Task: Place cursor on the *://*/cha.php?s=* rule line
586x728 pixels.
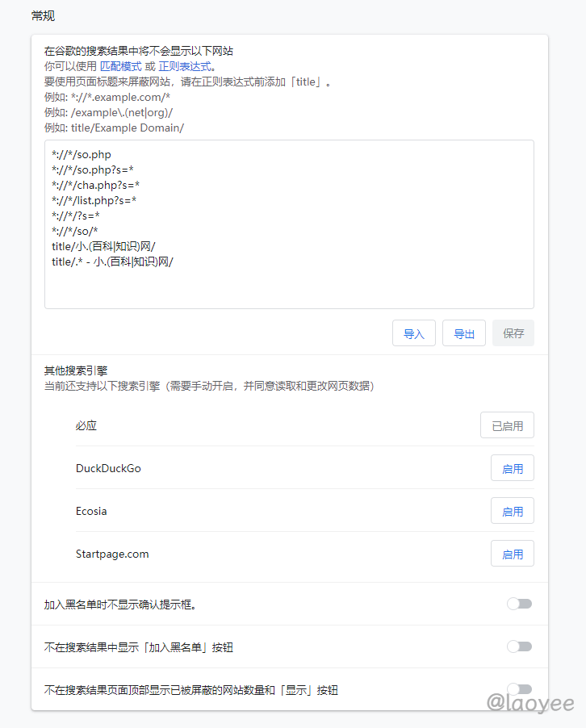Action: point(95,185)
